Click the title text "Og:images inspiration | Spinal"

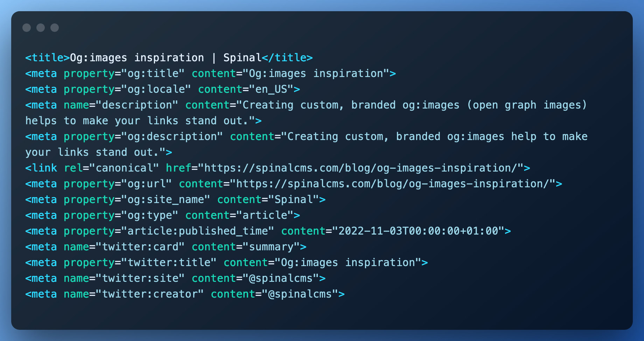click(x=166, y=57)
